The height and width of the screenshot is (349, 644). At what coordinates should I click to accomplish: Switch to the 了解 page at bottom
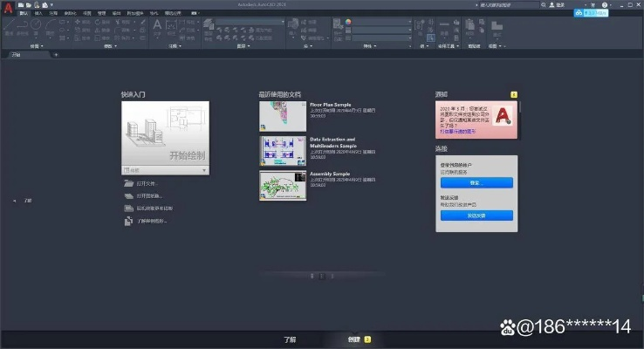(290, 339)
